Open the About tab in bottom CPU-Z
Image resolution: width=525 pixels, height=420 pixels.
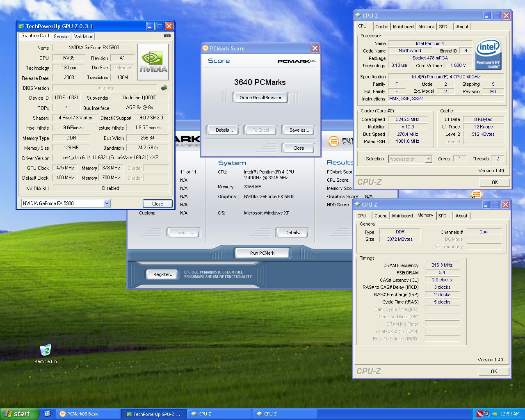click(461, 216)
